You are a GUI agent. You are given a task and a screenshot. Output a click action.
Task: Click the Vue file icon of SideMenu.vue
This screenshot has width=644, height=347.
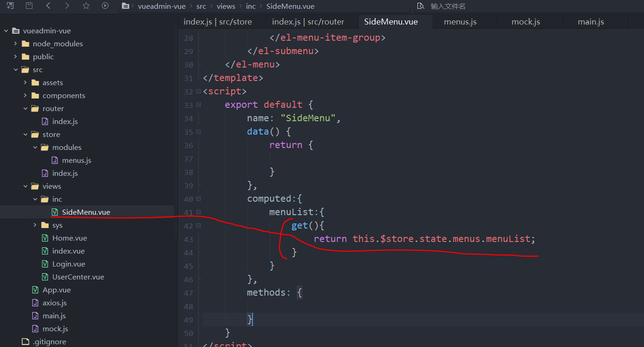click(x=55, y=212)
